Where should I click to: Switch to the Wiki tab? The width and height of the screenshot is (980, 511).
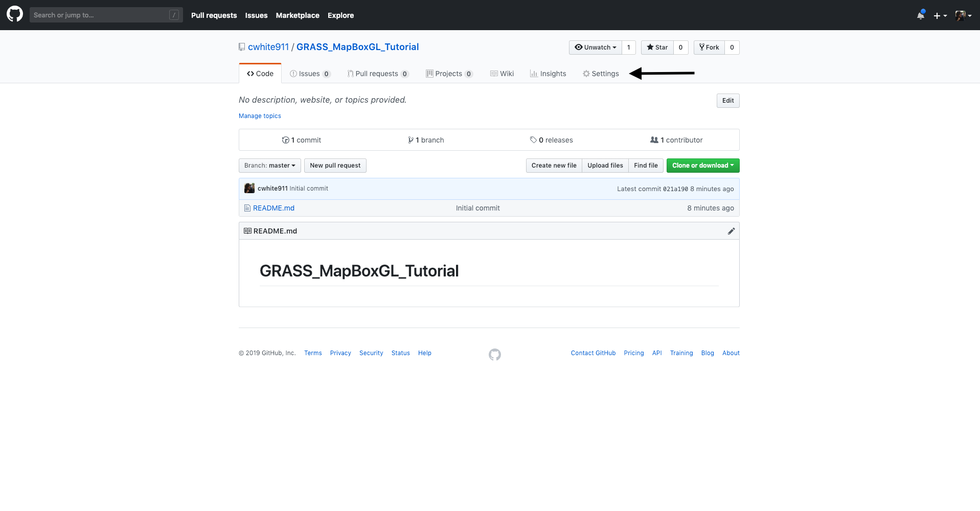click(502, 74)
